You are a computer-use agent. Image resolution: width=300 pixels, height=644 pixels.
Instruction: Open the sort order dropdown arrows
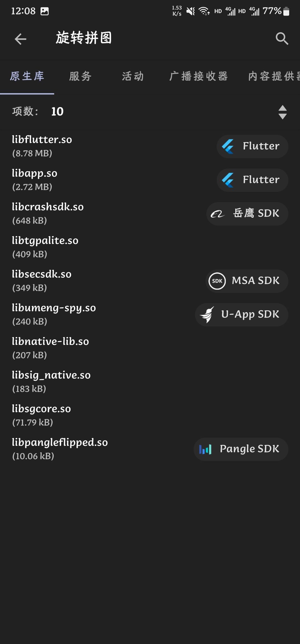point(282,112)
